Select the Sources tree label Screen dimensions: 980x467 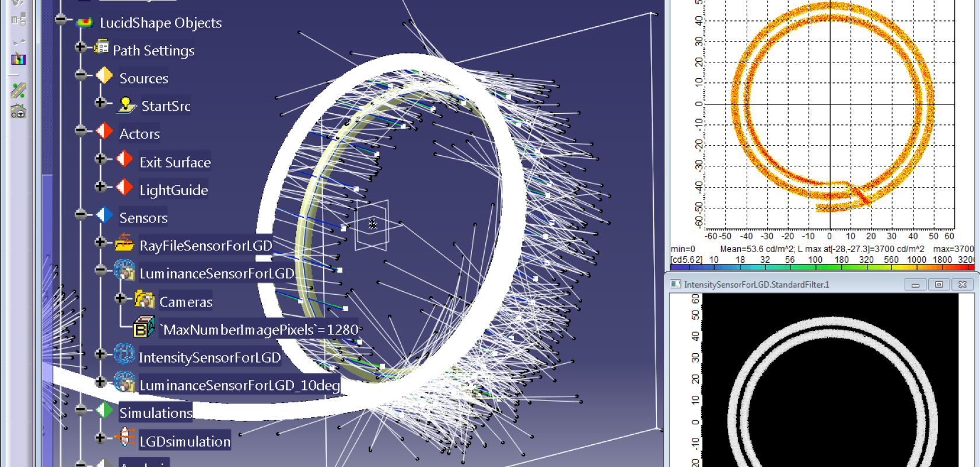click(143, 78)
